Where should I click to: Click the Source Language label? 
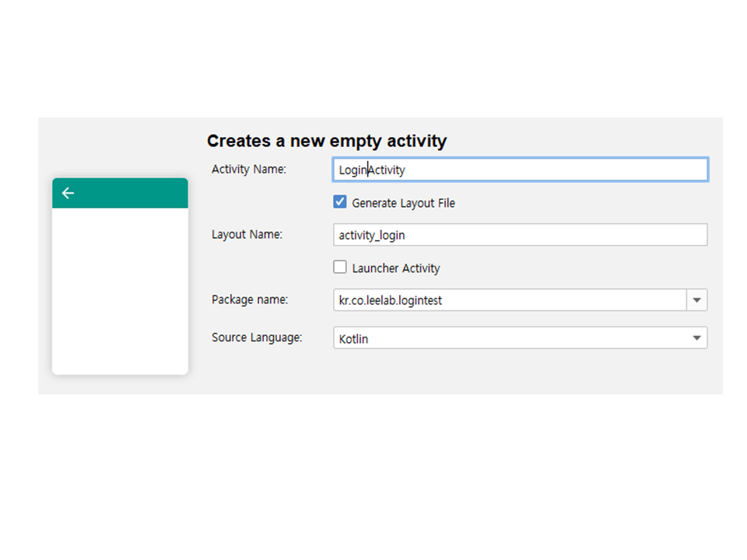tap(257, 338)
